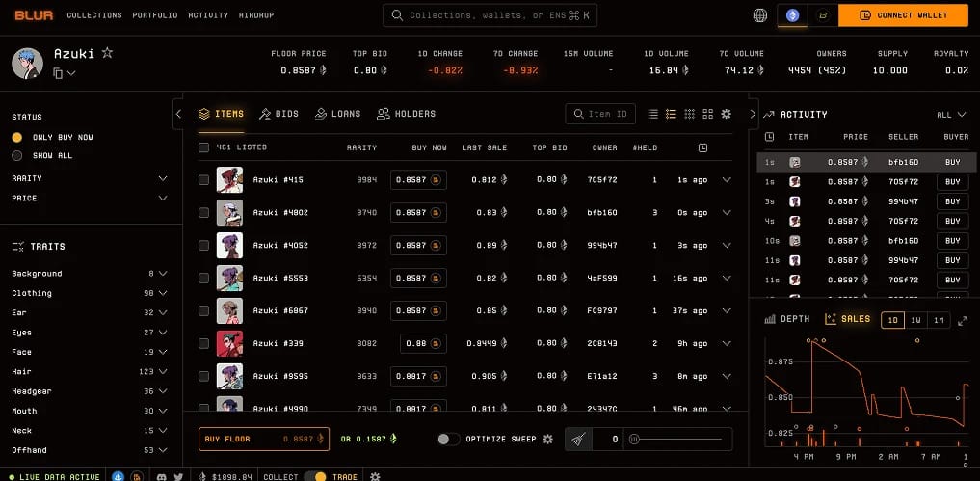Screen dimensions: 980x481
Task: Select the 1W sales chart range
Action: (915, 320)
